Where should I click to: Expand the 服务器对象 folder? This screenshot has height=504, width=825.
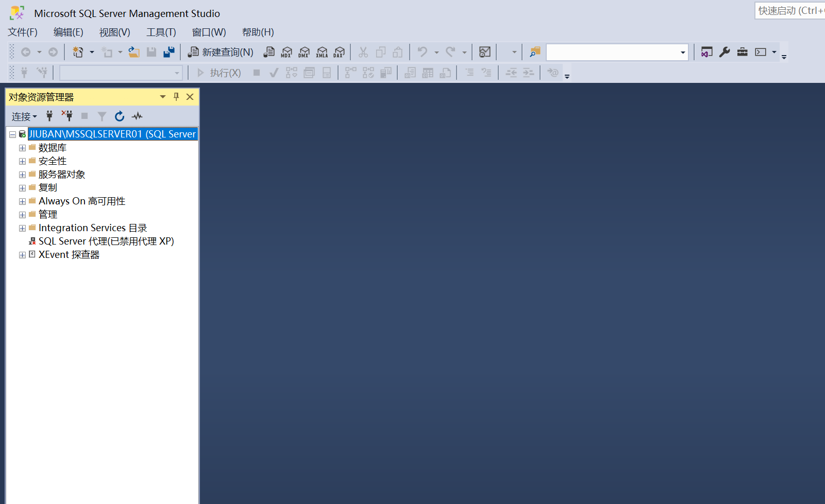[x=22, y=175]
